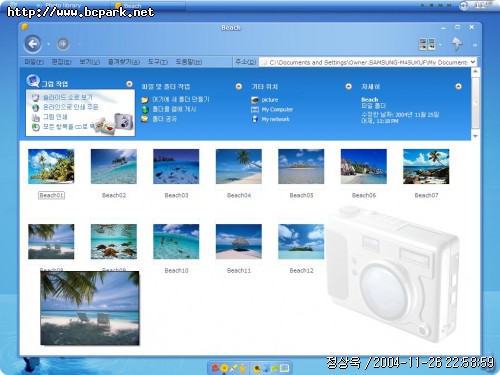Open the 도구(T) menu
Image resolution: width=500 pixels, height=375 pixels.
[x=158, y=62]
